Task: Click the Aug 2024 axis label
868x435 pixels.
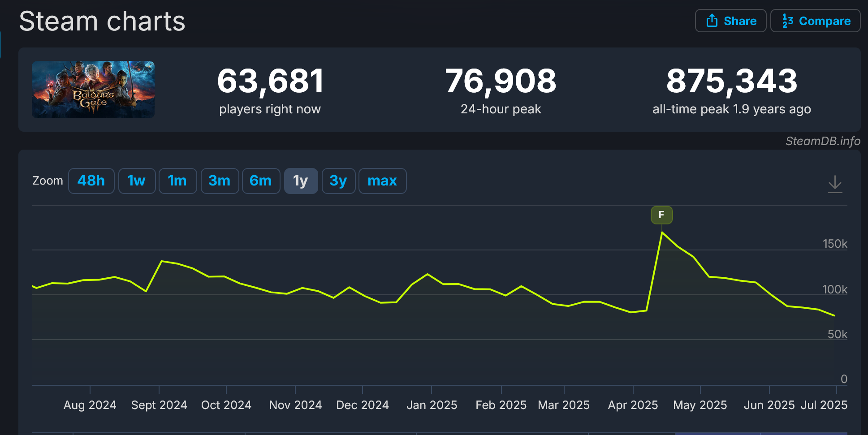Action: click(x=90, y=405)
